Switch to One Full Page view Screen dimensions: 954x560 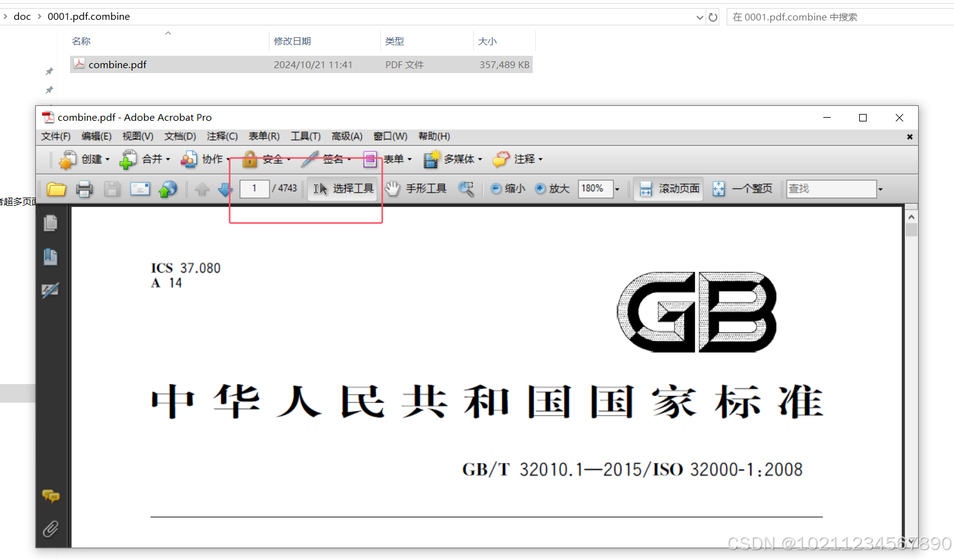coord(742,188)
